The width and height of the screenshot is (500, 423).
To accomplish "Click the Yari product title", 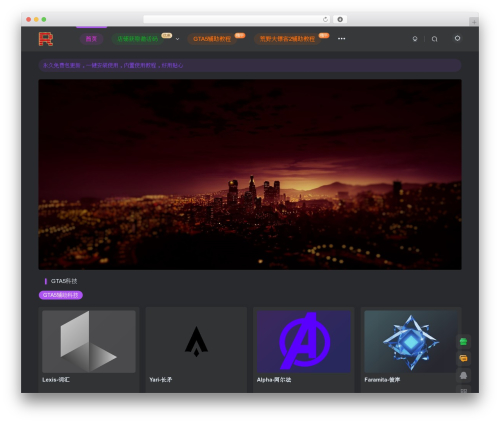I will click(161, 380).
